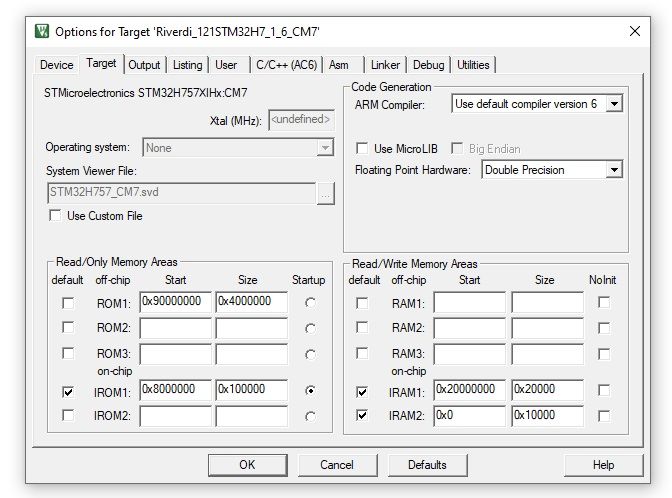Click the RAM2 Size field
Screen dimensions: 672x498
547,328
